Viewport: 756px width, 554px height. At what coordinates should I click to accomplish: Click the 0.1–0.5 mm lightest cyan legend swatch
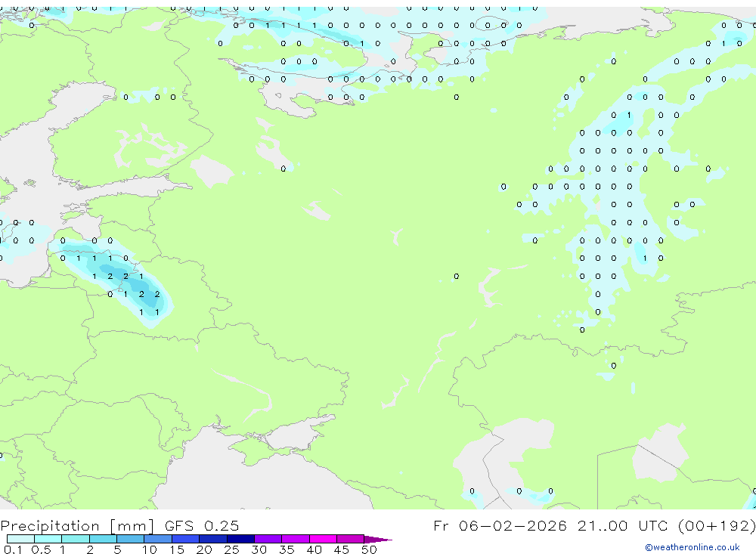click(20, 539)
